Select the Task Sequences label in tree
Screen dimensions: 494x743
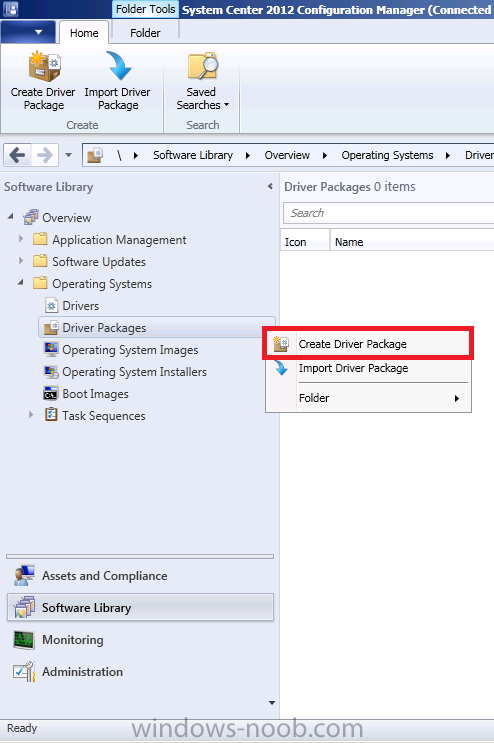point(104,416)
